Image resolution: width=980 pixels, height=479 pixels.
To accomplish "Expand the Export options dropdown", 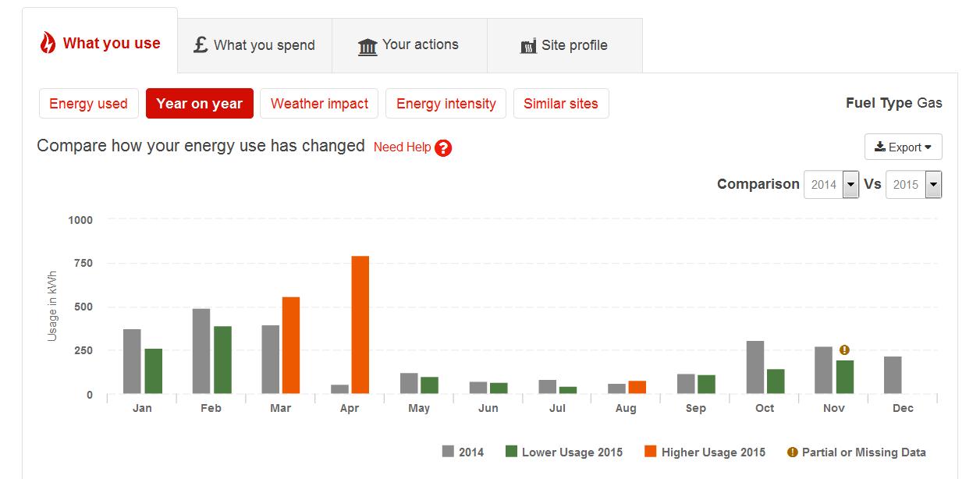I will pos(903,146).
